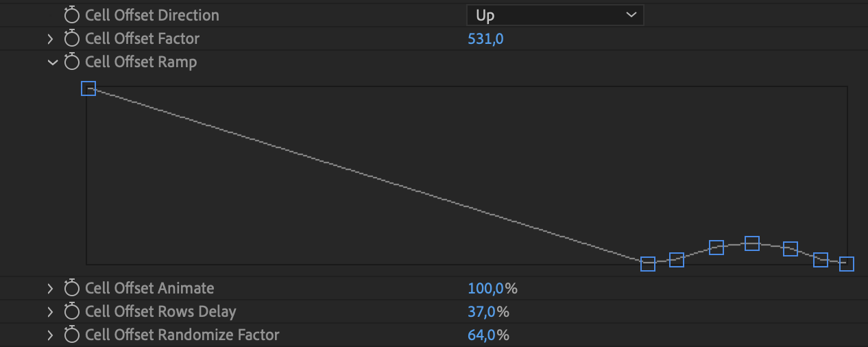868x347 pixels.
Task: Toggle stopwatch for Cell Offset Direction
Action: (72, 15)
